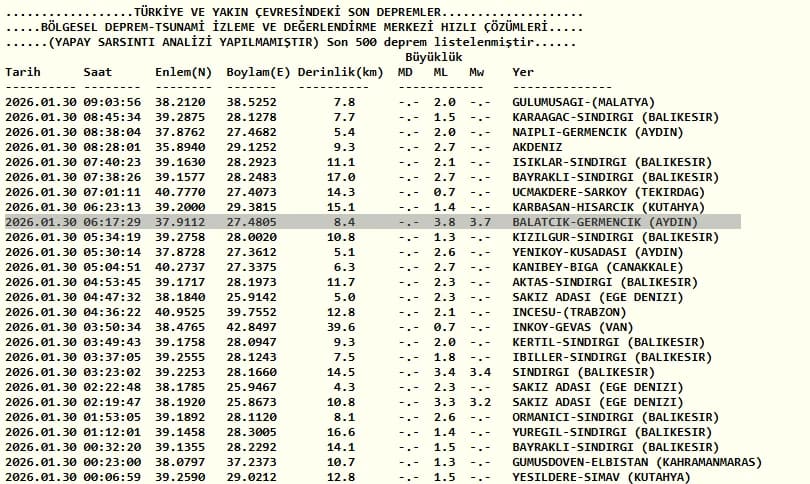
Task: Click the Boylam(E) column header
Action: [x=258, y=72]
